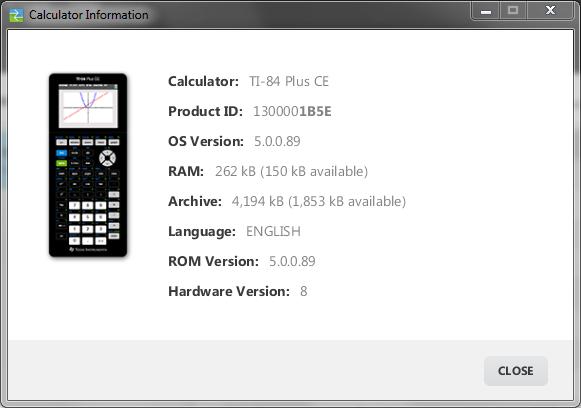
Task: Click the ROM Version value 5.0.0.89
Action: coord(292,261)
